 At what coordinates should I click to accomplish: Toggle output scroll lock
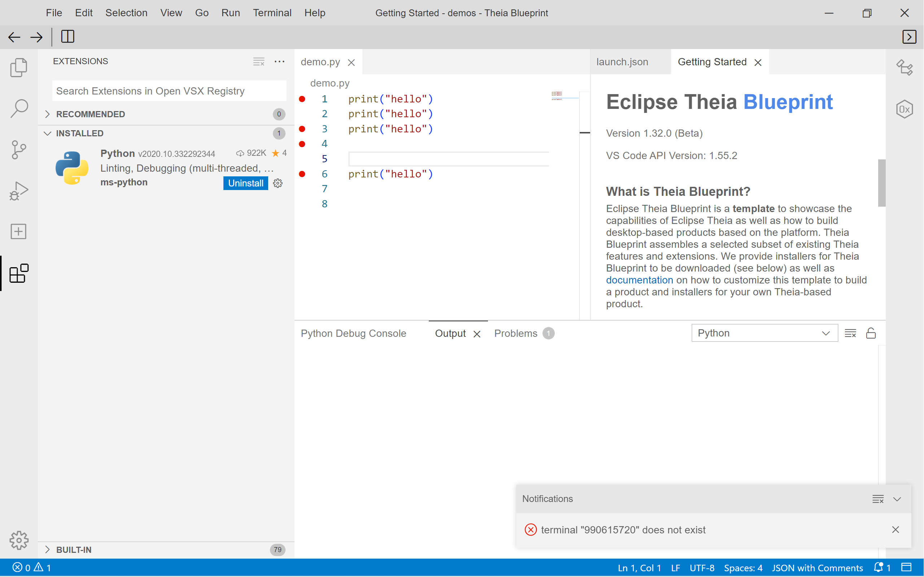(871, 333)
